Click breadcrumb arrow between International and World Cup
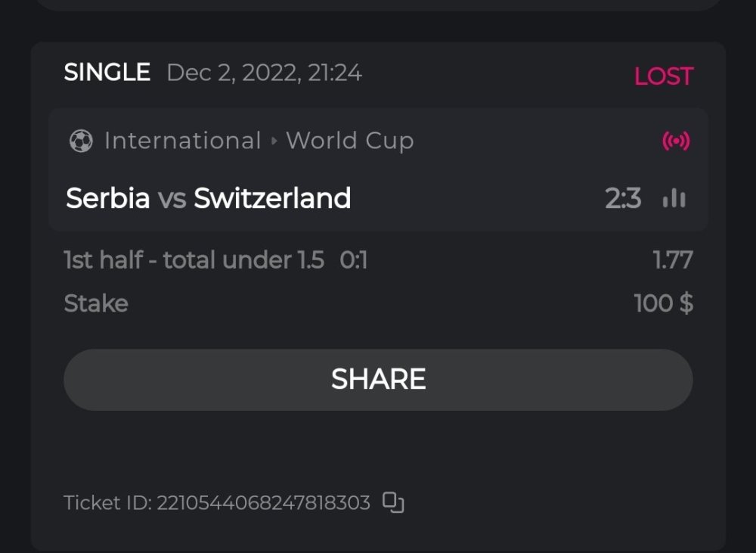The height and width of the screenshot is (553, 756). pos(274,141)
